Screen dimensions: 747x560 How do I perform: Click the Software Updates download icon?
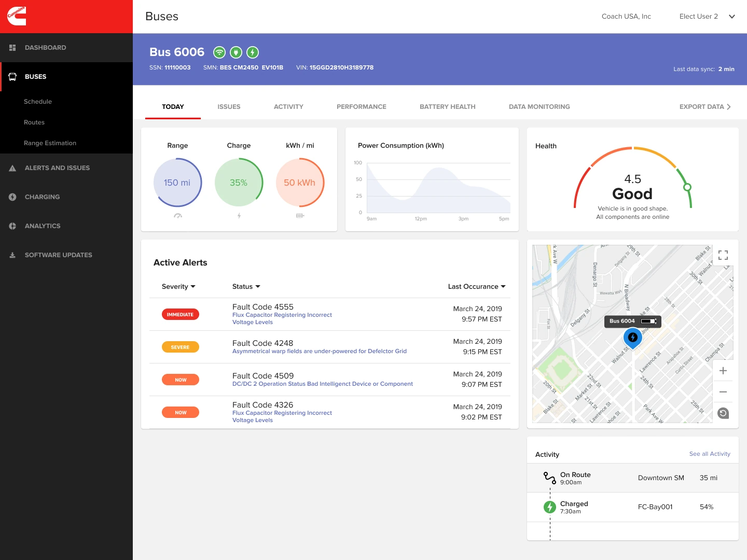12,255
